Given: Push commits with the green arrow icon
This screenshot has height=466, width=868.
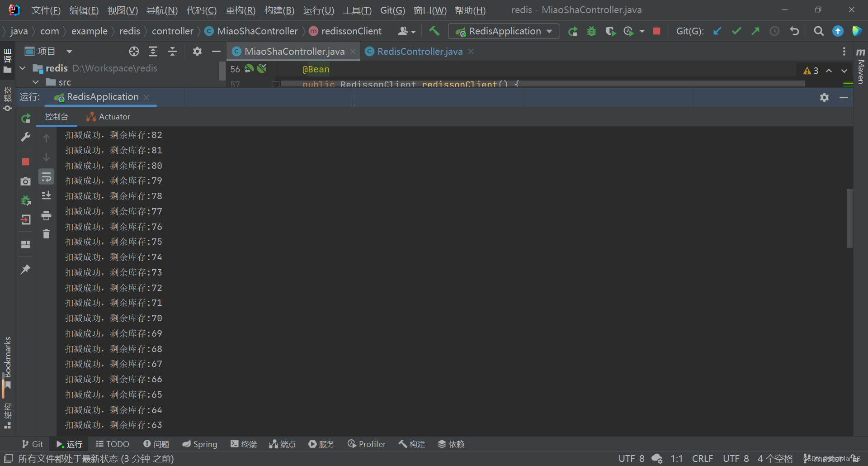Looking at the screenshot, I should 755,31.
